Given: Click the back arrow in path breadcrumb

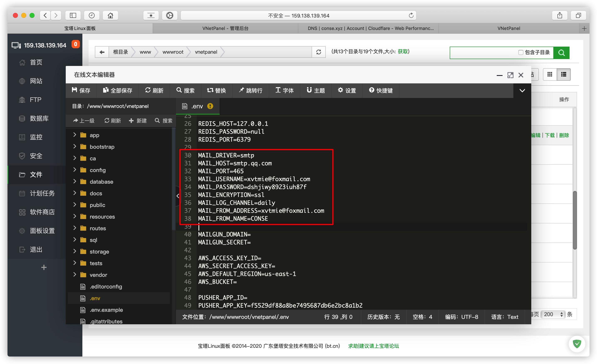Looking at the screenshot, I should coord(102,52).
